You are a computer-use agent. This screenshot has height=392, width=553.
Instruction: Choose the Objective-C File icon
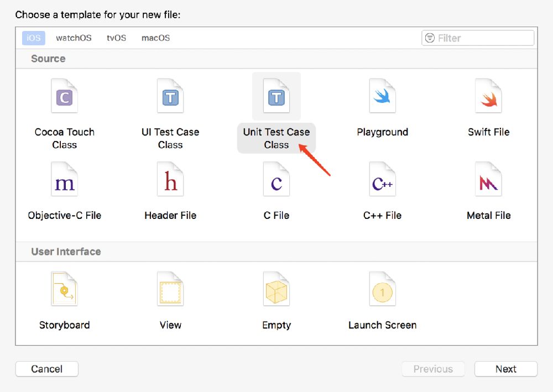tap(64, 180)
